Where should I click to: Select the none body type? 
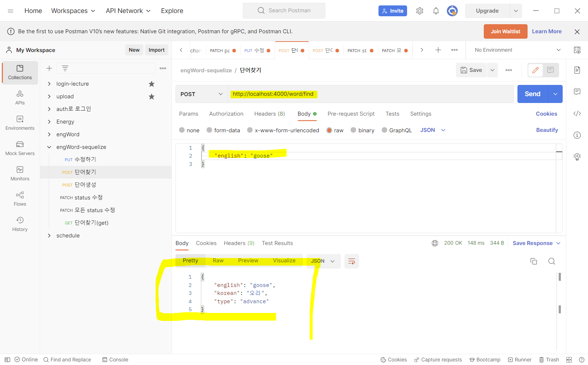pyautogui.click(x=189, y=130)
